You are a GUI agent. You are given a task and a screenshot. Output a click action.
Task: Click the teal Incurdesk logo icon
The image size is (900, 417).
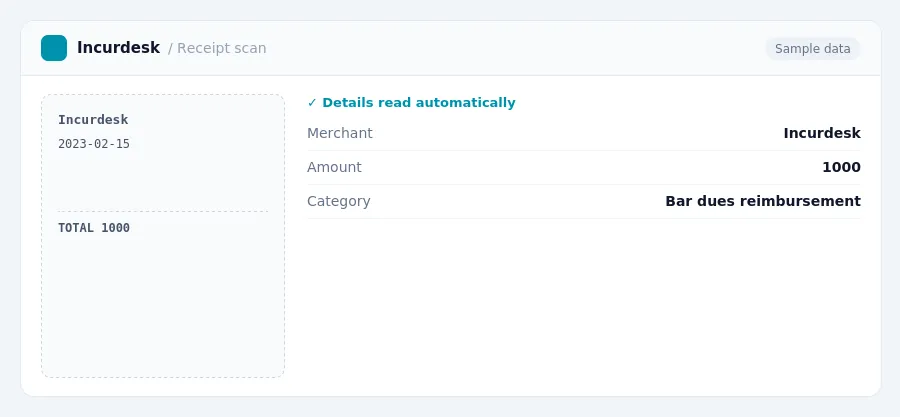tap(54, 48)
